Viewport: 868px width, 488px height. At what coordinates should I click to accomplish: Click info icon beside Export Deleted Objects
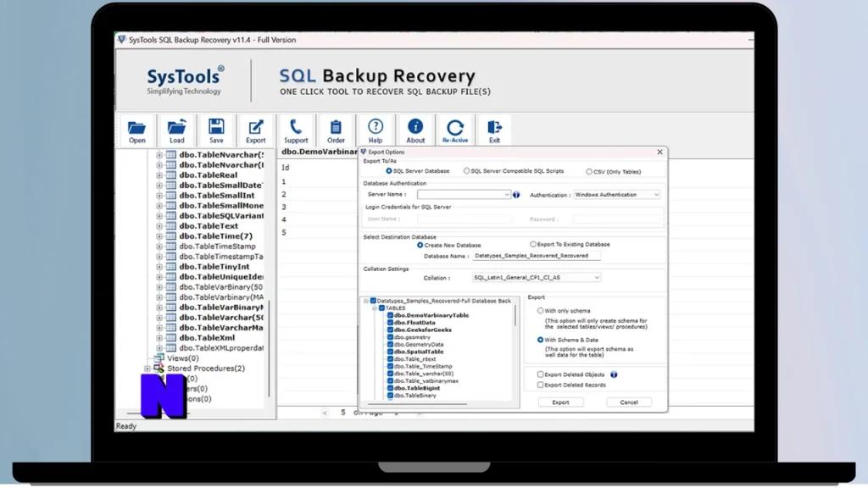pos(614,374)
